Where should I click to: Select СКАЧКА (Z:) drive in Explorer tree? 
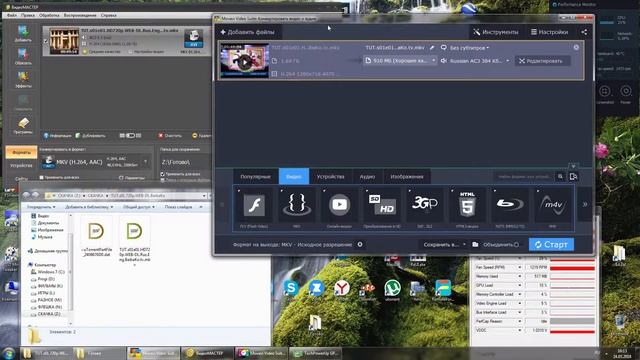point(49,314)
